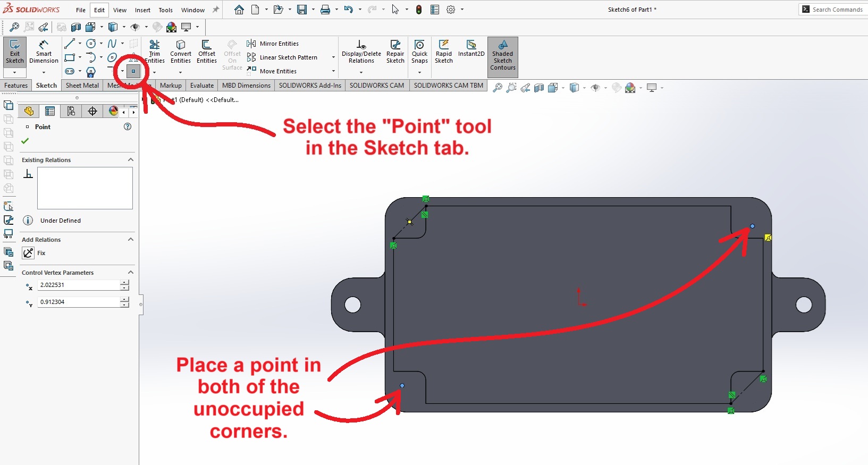Collapse the Existing Relations section
Image resolution: width=868 pixels, height=465 pixels.
(131, 160)
